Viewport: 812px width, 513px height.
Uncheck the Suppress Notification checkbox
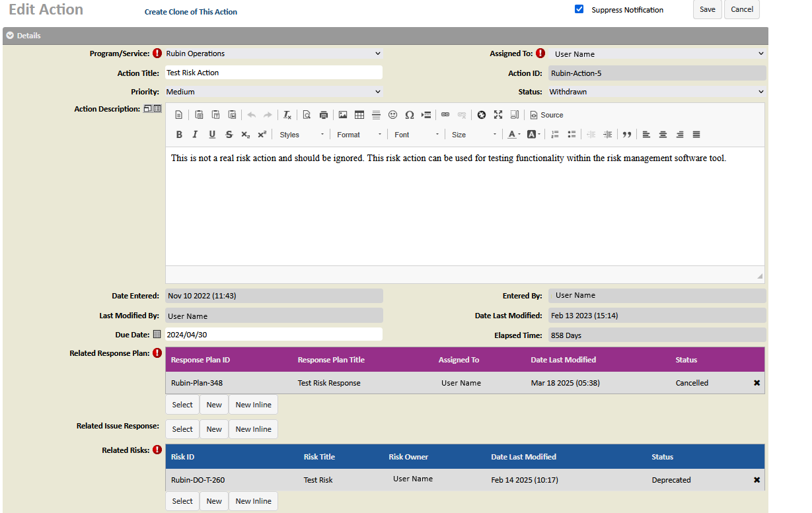click(x=579, y=9)
